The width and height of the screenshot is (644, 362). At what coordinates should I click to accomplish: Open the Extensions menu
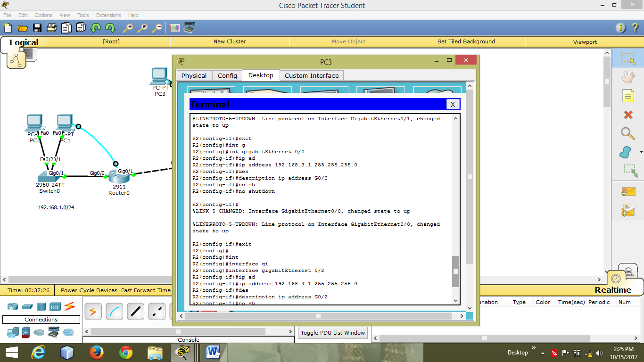click(x=109, y=15)
